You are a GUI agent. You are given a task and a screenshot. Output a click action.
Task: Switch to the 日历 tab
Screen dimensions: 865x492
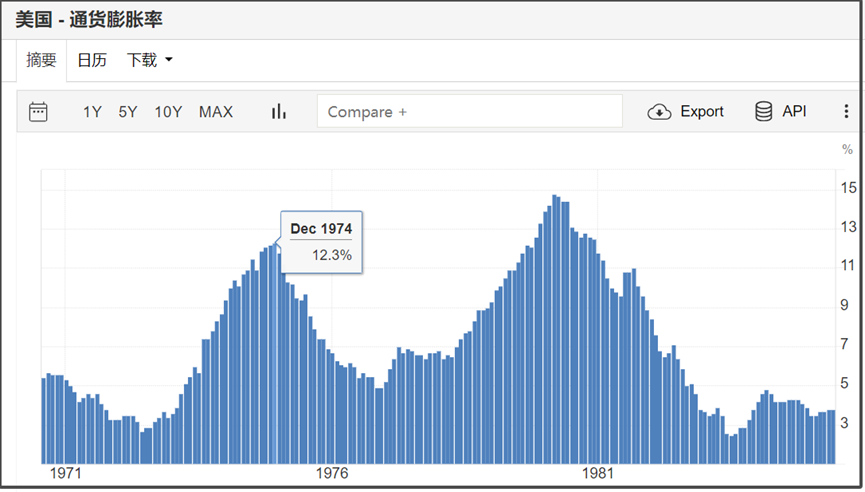click(x=92, y=60)
